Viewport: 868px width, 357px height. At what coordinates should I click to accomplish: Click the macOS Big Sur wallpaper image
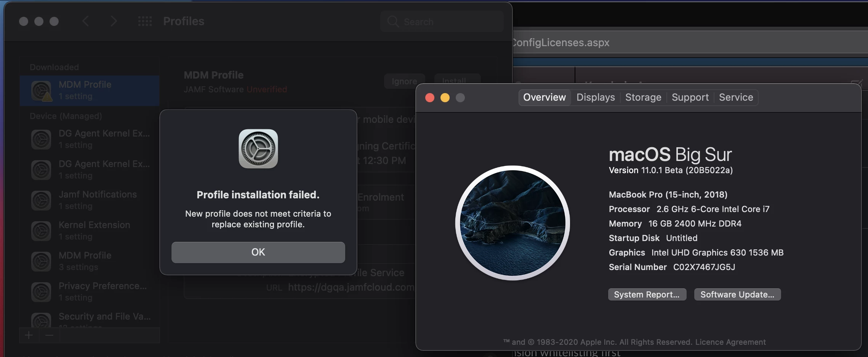(512, 223)
